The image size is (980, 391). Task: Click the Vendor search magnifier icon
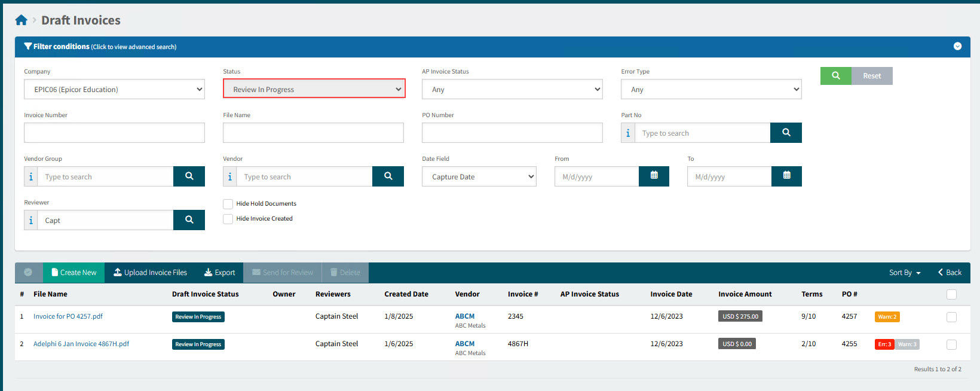388,176
